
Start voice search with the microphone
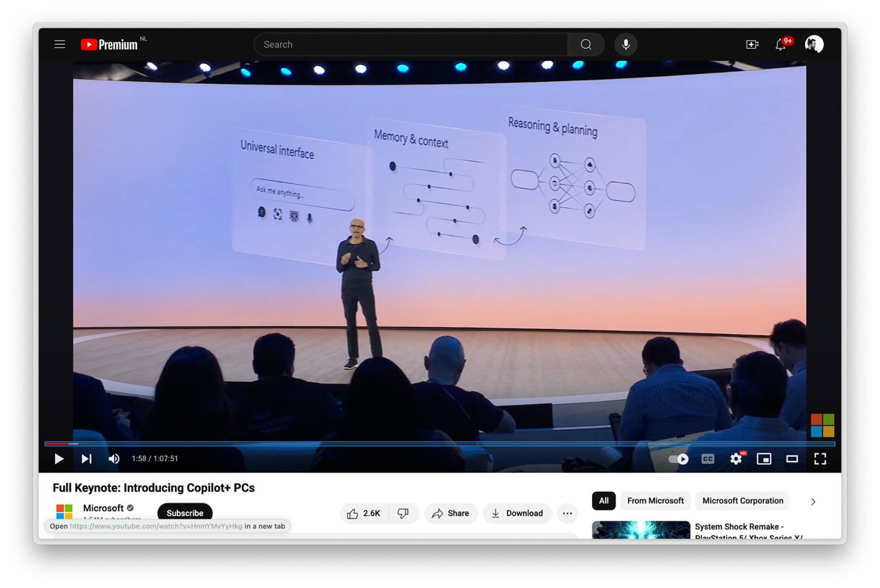626,45
